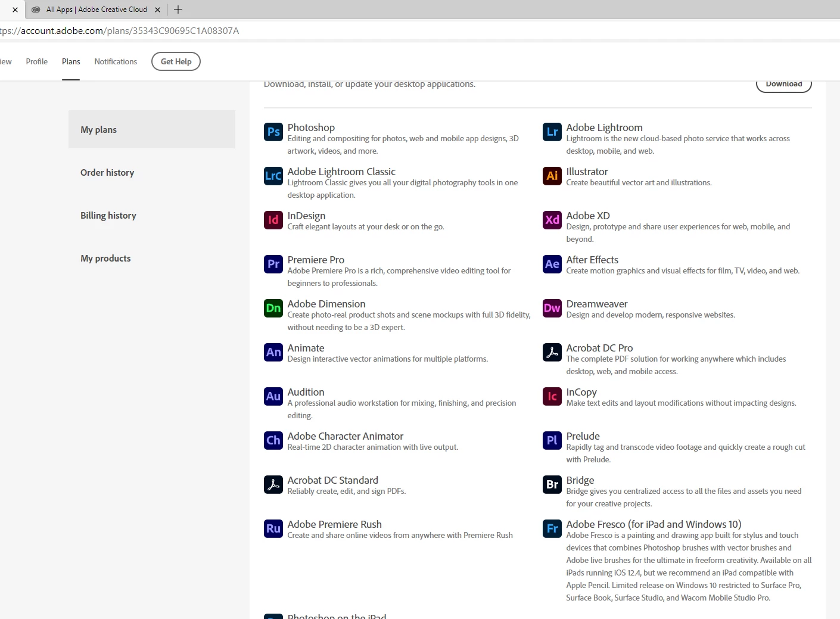Click the Photoshop Ps app icon
The width and height of the screenshot is (840, 619).
coord(273,132)
